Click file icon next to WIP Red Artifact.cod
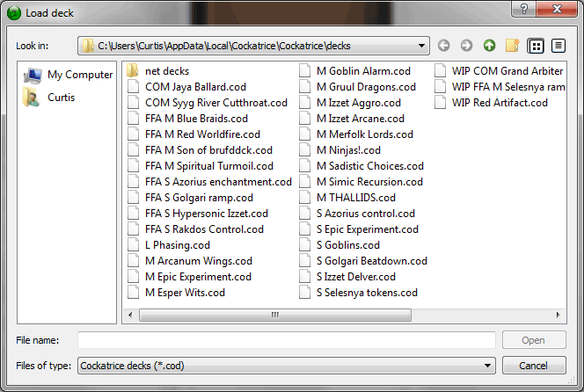 tap(440, 102)
